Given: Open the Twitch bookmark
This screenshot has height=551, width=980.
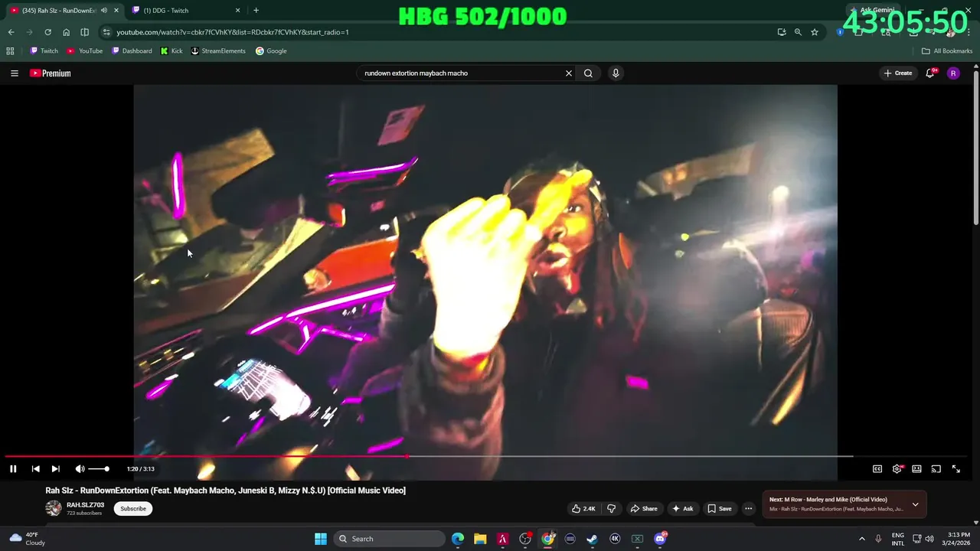Looking at the screenshot, I should (44, 51).
